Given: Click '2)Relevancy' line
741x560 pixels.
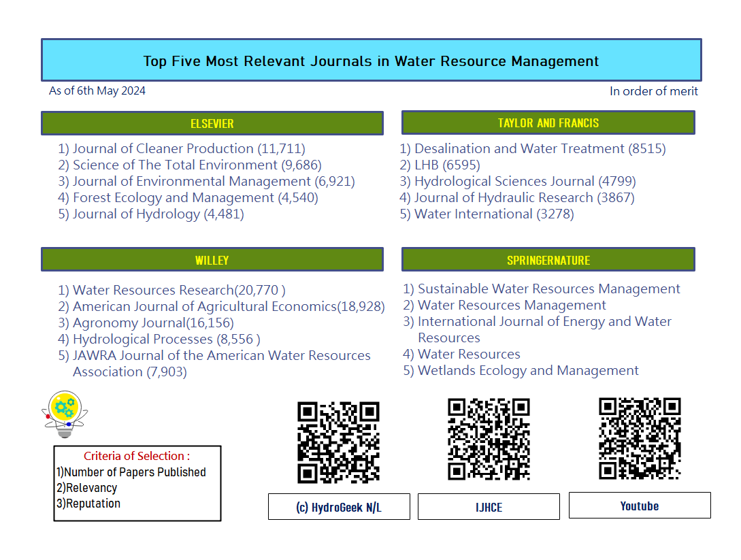Looking at the screenshot, I should [86, 488].
